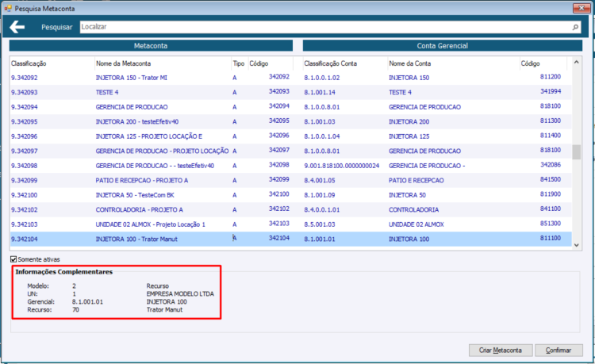Viewport: 595px width, 364px height.
Task: Select classification 9.342093
Action: point(25,93)
